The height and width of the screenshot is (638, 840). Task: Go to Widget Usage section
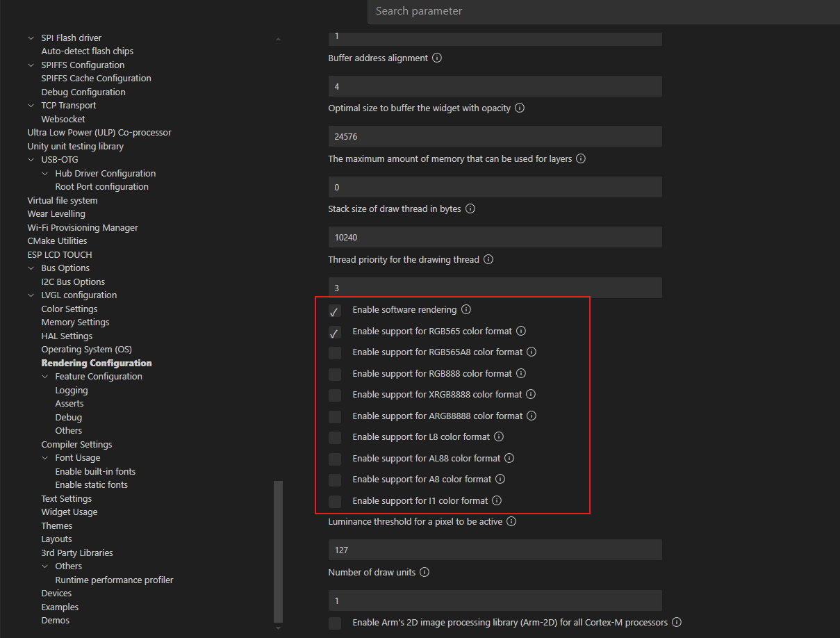(69, 512)
